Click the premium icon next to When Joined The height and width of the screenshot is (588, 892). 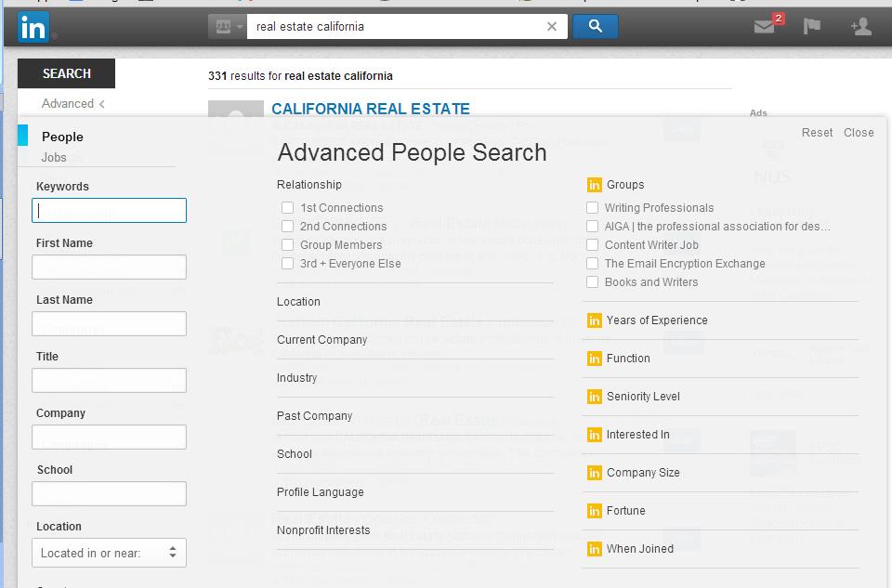(594, 549)
